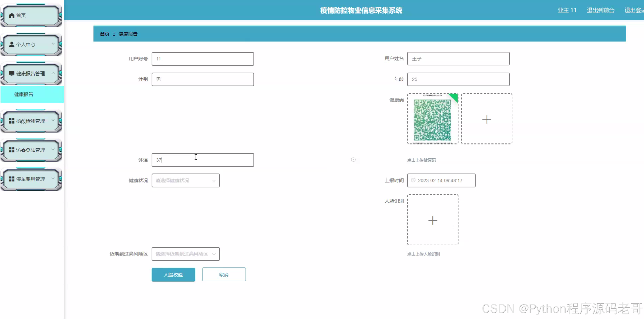Select the 健康报告 submenu item
This screenshot has width=644, height=319.
24,94
